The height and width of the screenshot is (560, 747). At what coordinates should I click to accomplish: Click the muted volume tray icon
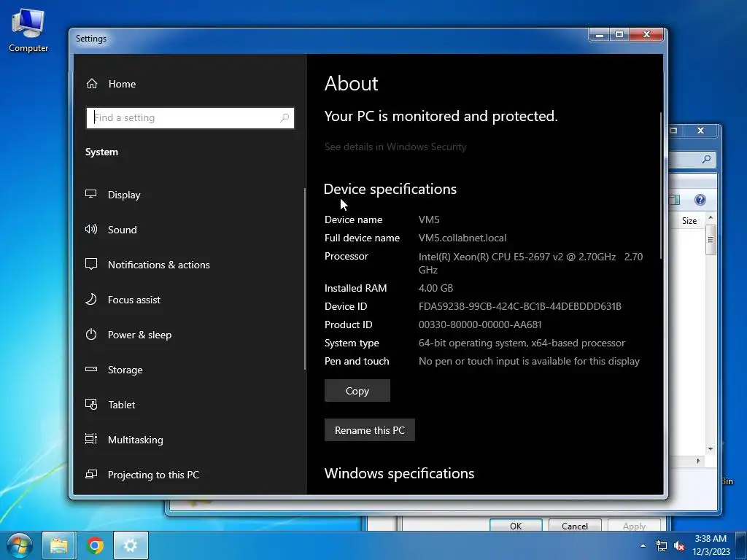click(x=679, y=545)
